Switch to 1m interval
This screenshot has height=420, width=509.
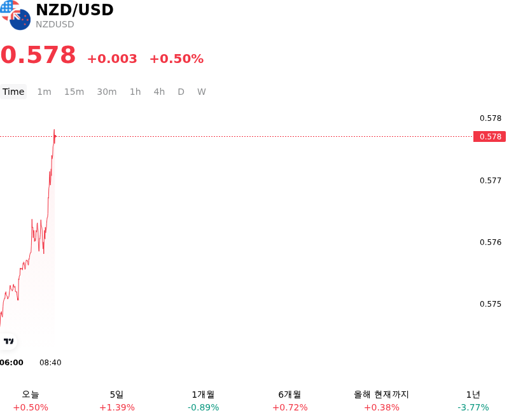pos(44,92)
